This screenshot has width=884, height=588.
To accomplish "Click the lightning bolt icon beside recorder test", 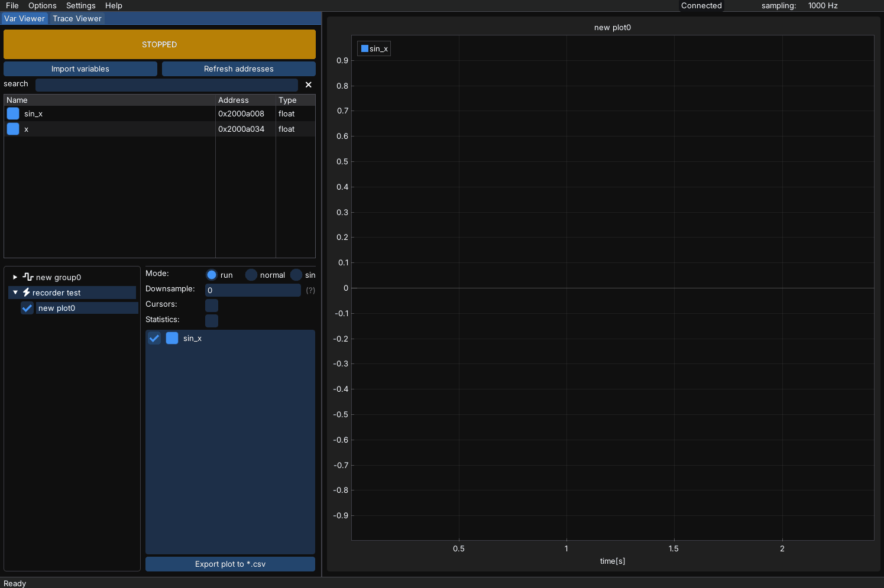I will tap(27, 293).
